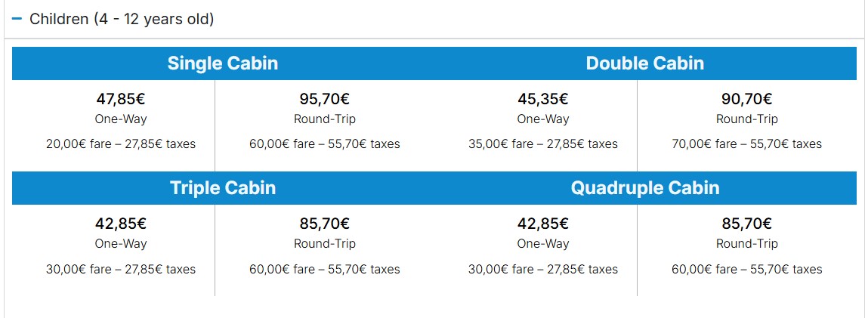
Task: Click the Single Cabin 95,70€ round-trip price
Action: coord(324,99)
